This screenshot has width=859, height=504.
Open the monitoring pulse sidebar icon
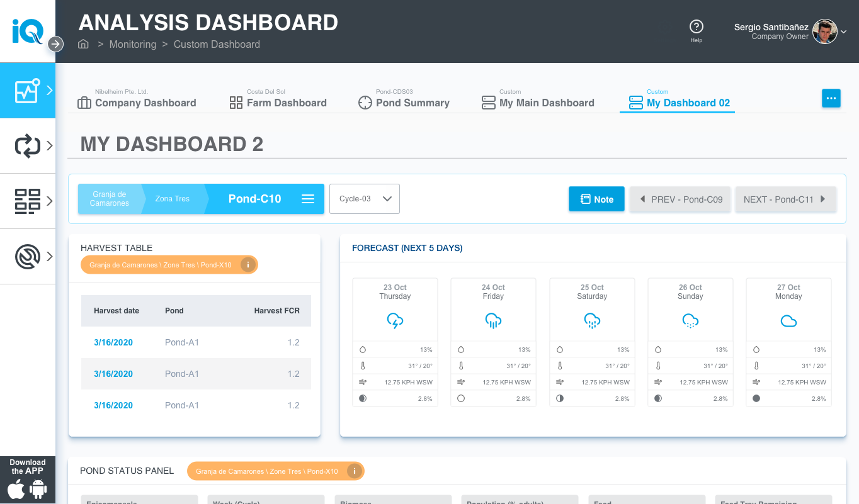[x=27, y=91]
